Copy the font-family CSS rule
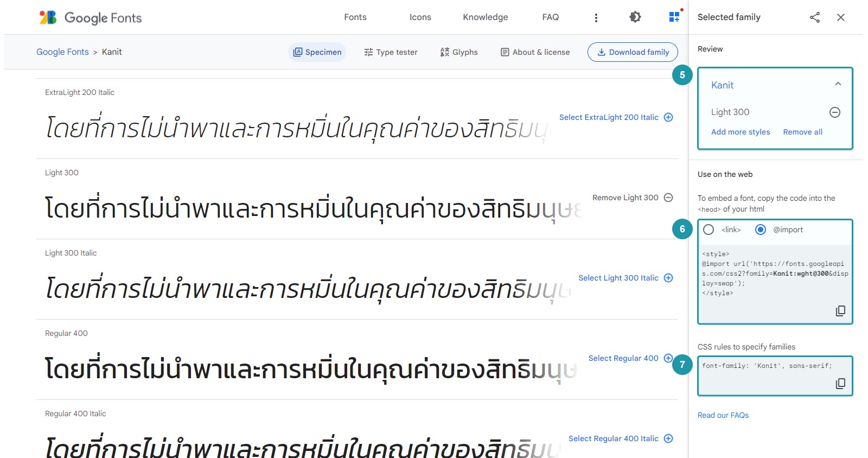 [x=840, y=384]
